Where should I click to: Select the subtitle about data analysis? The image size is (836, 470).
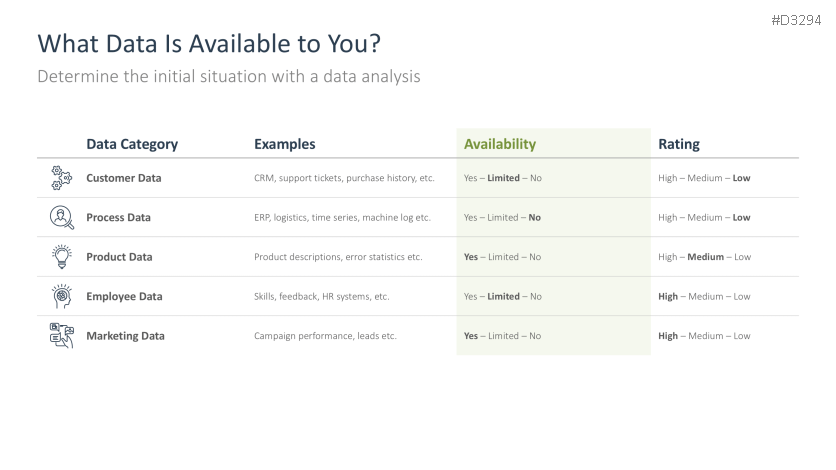tap(228, 76)
